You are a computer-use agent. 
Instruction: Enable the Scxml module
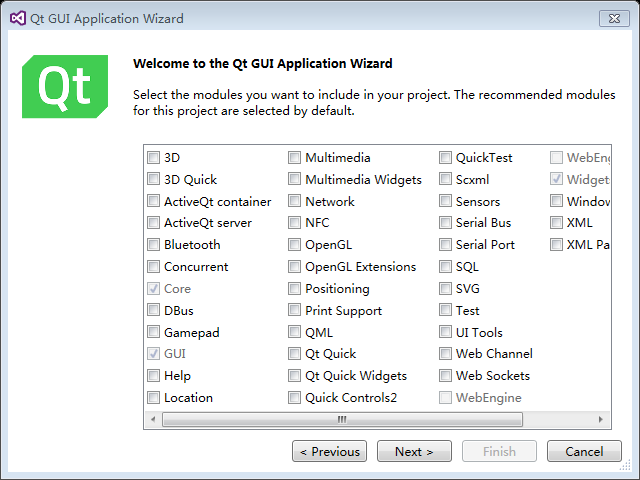[x=445, y=179]
